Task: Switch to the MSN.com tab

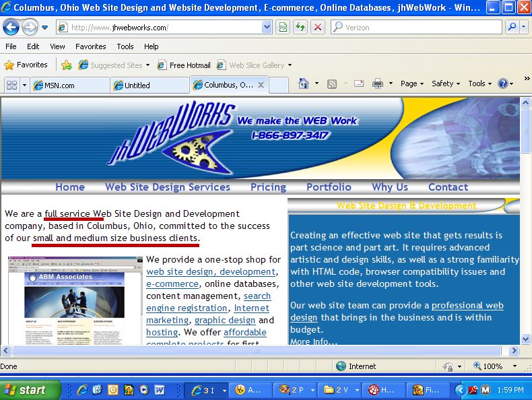Action: click(69, 85)
